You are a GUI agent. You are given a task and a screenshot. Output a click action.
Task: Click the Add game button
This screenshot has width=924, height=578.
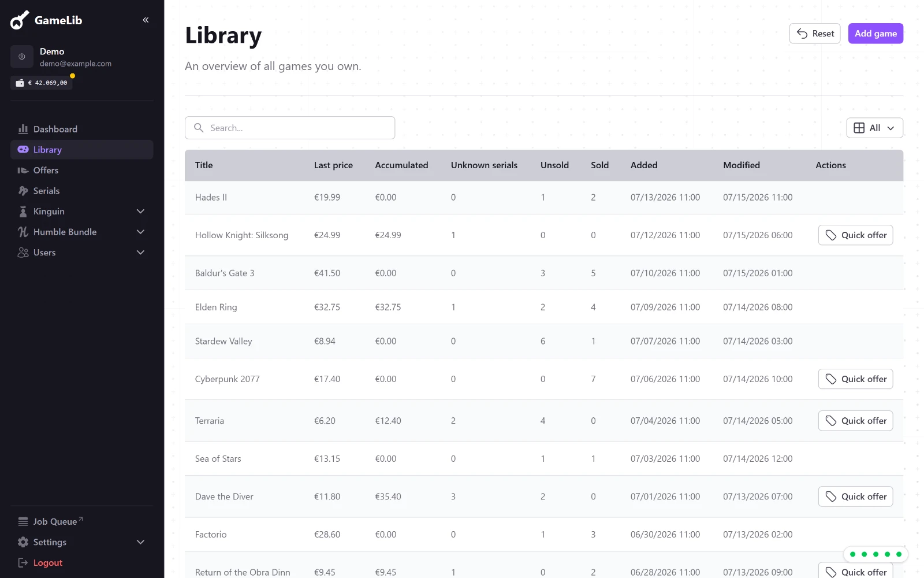click(x=875, y=34)
